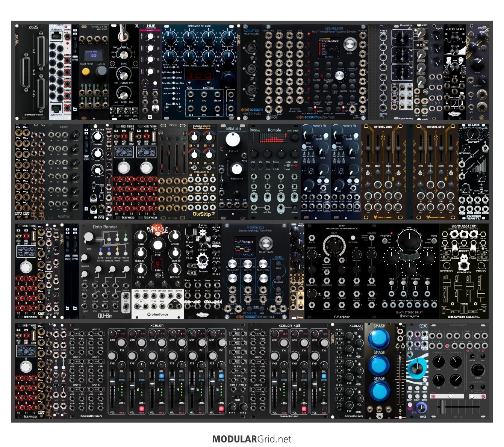
Task: Click the FREQUENCY knob on Morpheus
Action: [x=233, y=264]
